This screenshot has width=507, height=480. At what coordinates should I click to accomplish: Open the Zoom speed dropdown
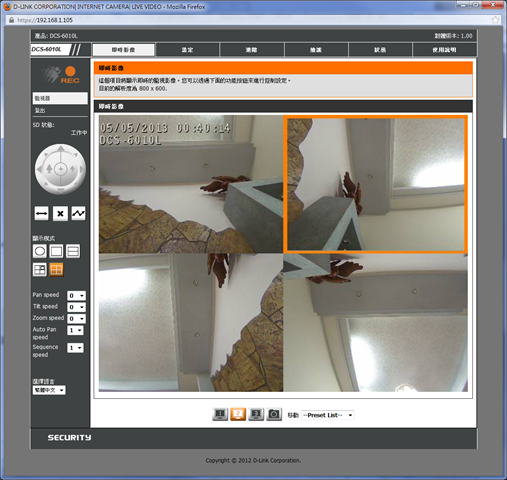click(x=76, y=319)
